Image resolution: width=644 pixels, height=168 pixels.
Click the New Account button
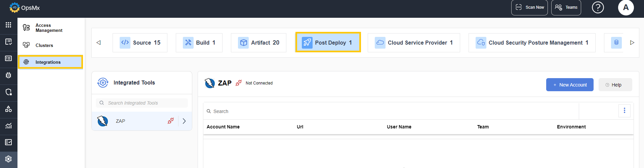click(x=569, y=85)
